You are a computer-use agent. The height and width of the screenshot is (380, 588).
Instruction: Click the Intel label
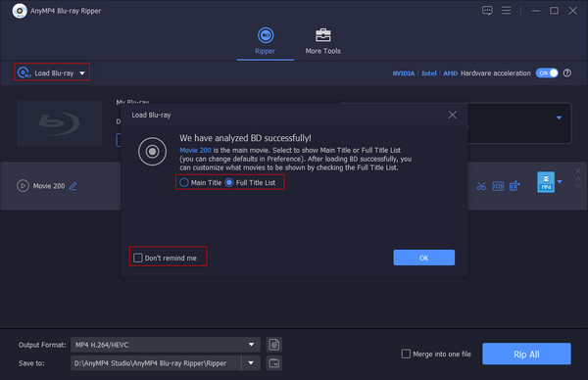click(x=428, y=73)
